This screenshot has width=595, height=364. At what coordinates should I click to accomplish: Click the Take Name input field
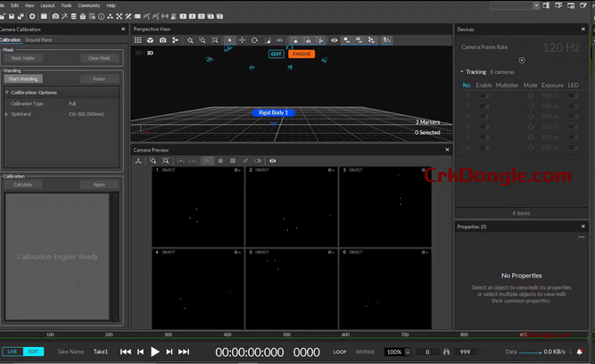tap(101, 352)
